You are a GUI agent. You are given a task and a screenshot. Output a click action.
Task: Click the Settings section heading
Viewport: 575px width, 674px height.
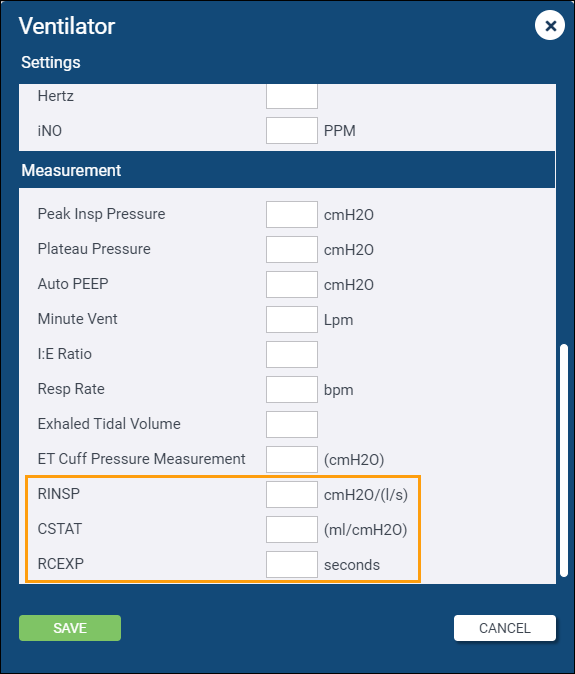[x=51, y=62]
